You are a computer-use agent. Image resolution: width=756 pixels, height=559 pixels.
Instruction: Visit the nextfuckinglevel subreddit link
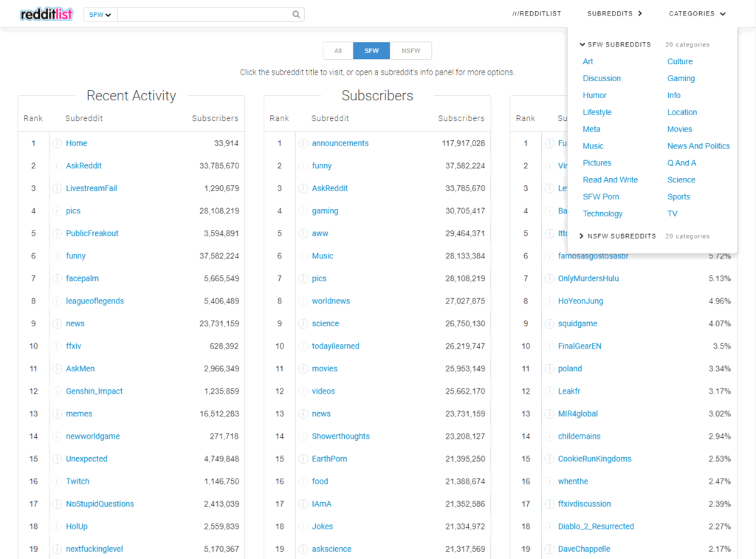click(x=94, y=549)
